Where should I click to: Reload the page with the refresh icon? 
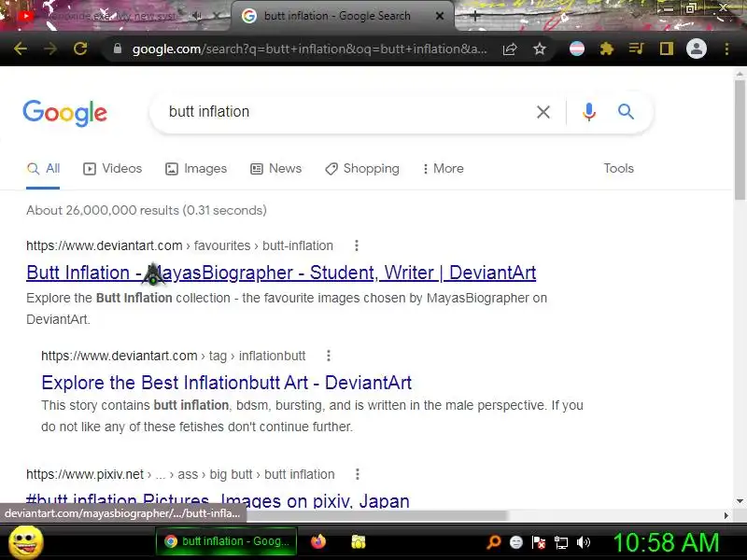(80, 49)
